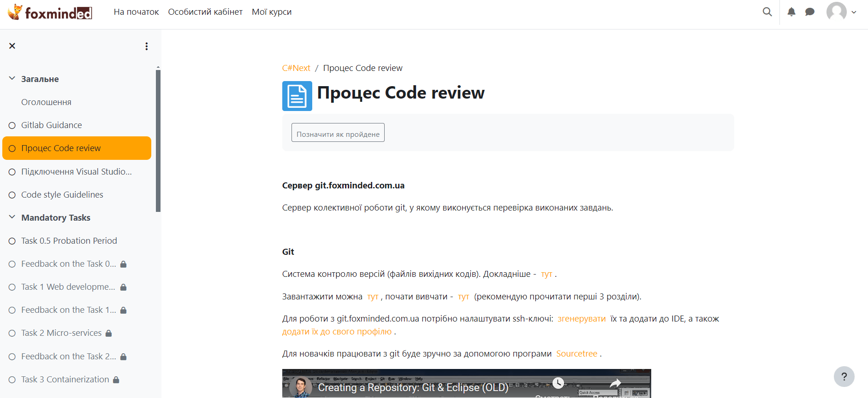
Task: Click the FoxMinded logo
Action: click(x=50, y=12)
